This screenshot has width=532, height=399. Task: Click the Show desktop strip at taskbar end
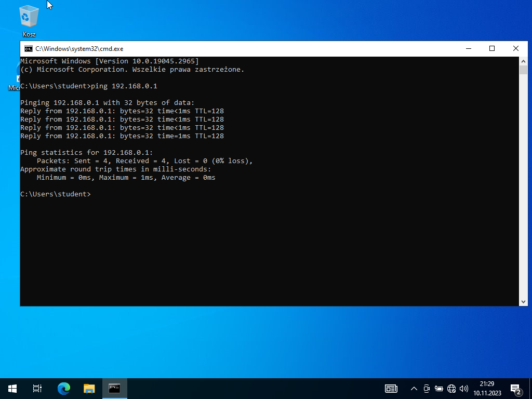530,389
